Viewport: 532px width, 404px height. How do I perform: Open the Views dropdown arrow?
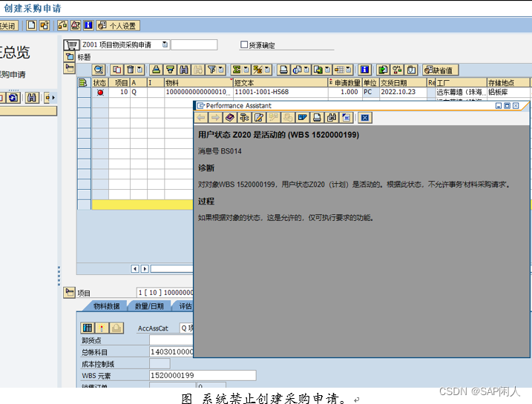point(306,70)
